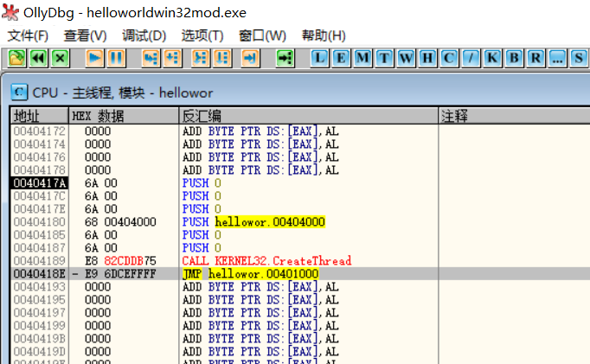
Task: Click address 0040419D
Action: pos(40,352)
